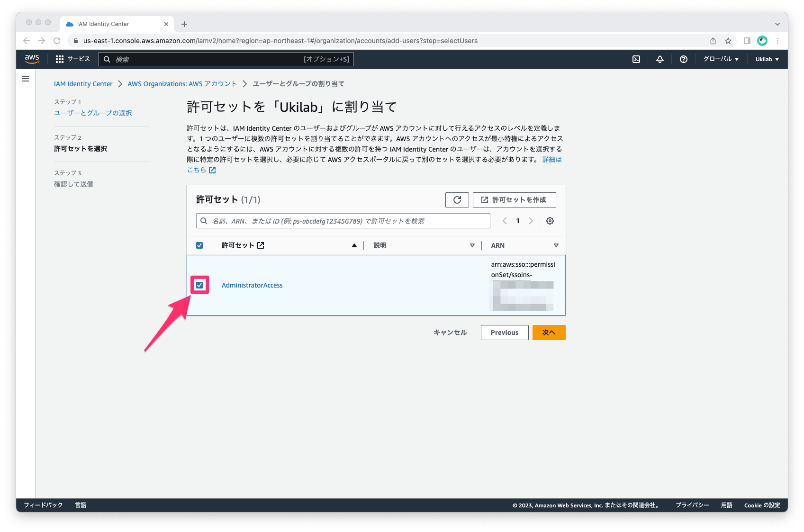804x532 pixels.
Task: Click browser forward arrow
Action: coord(42,41)
